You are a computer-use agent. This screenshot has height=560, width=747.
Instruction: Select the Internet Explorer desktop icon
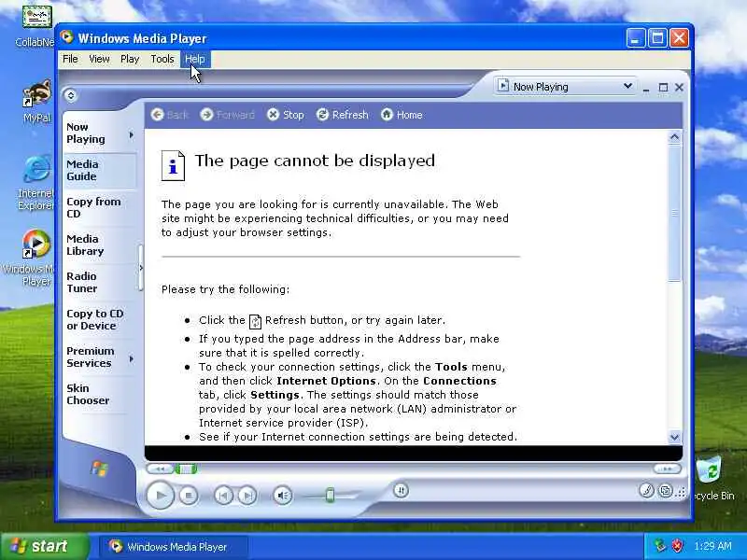[x=36, y=183]
